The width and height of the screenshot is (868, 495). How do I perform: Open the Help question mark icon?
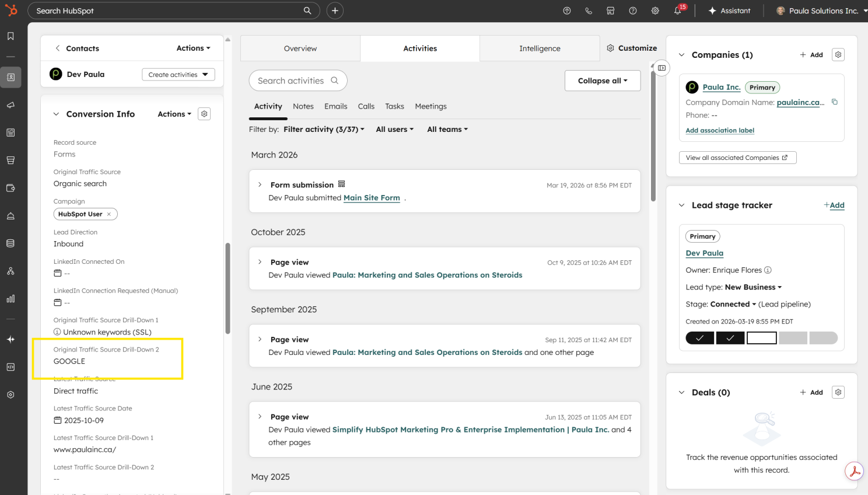click(633, 11)
